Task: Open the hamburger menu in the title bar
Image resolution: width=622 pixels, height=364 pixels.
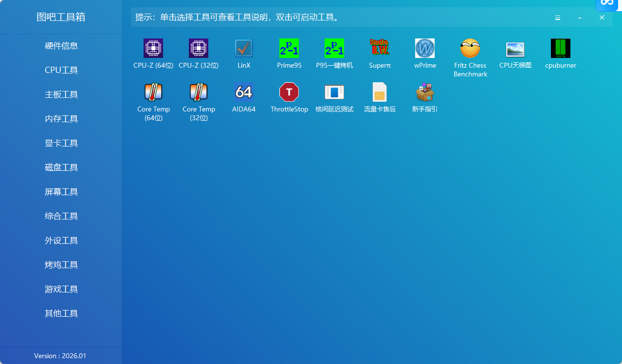Action: coord(558,18)
